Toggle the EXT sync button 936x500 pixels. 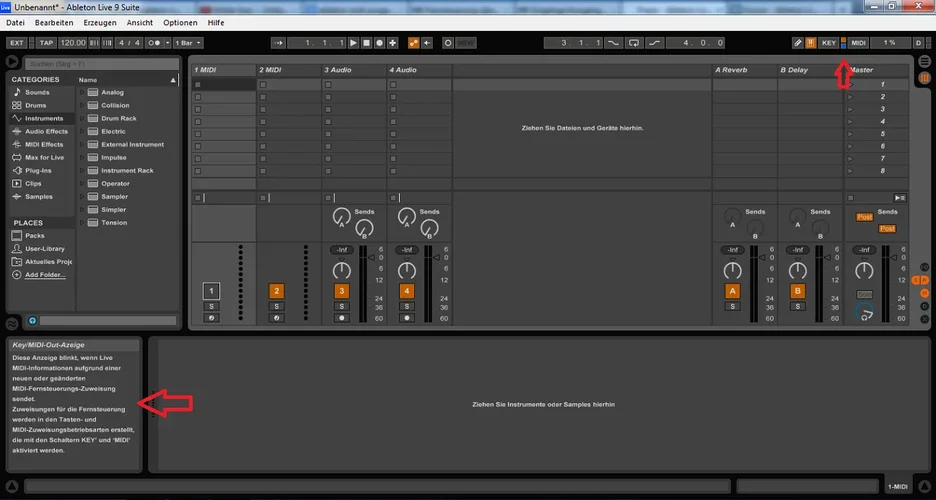tap(17, 43)
